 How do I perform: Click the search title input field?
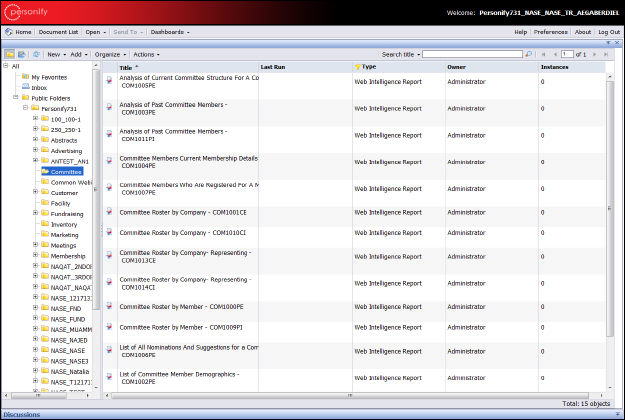[471, 54]
